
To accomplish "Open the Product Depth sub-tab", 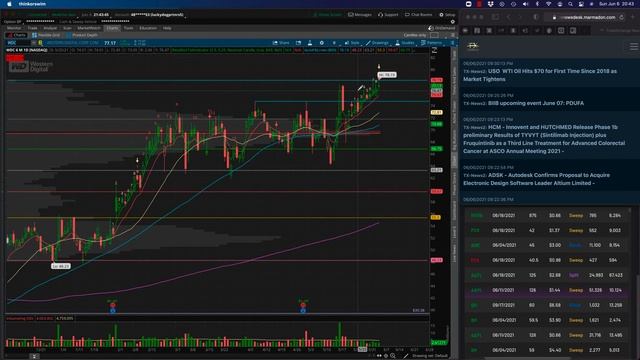I will 82,35.
